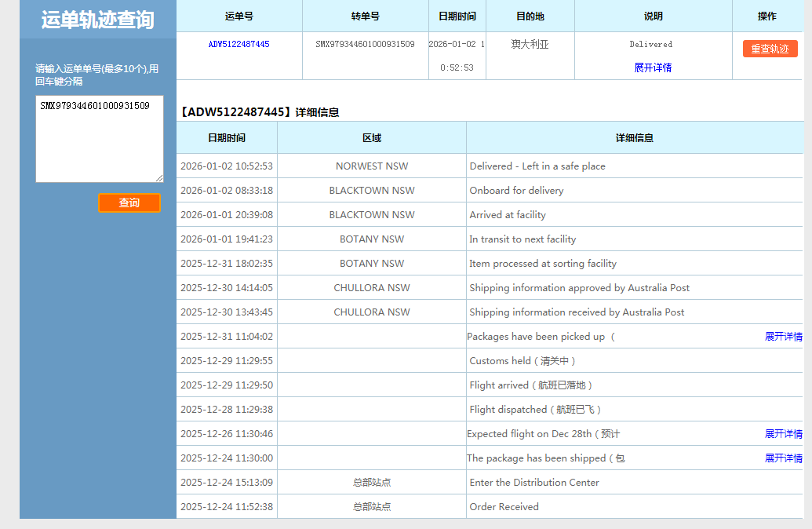Select the 运单号 column header
Image resolution: width=812 pixels, height=529 pixels.
pyautogui.click(x=239, y=16)
